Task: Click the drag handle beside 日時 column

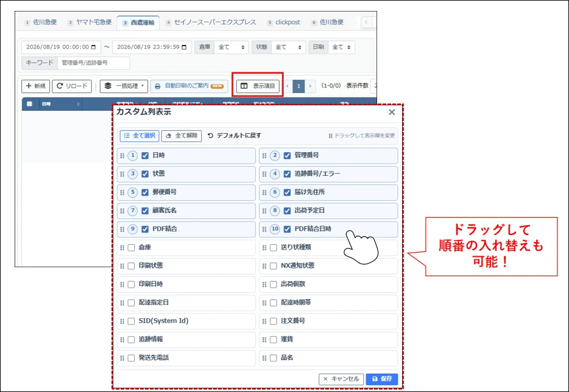Action: [x=122, y=156]
